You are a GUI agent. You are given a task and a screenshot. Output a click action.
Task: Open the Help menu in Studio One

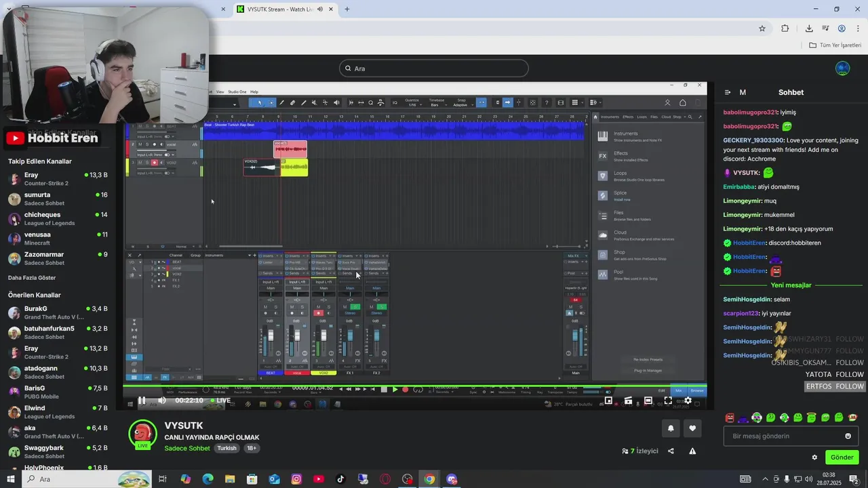coord(254,91)
